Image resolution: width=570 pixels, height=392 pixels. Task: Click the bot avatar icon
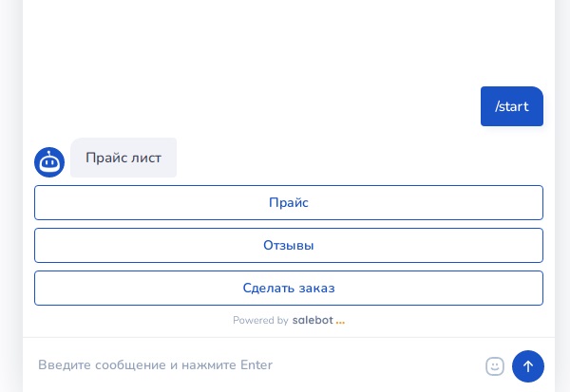click(49, 162)
